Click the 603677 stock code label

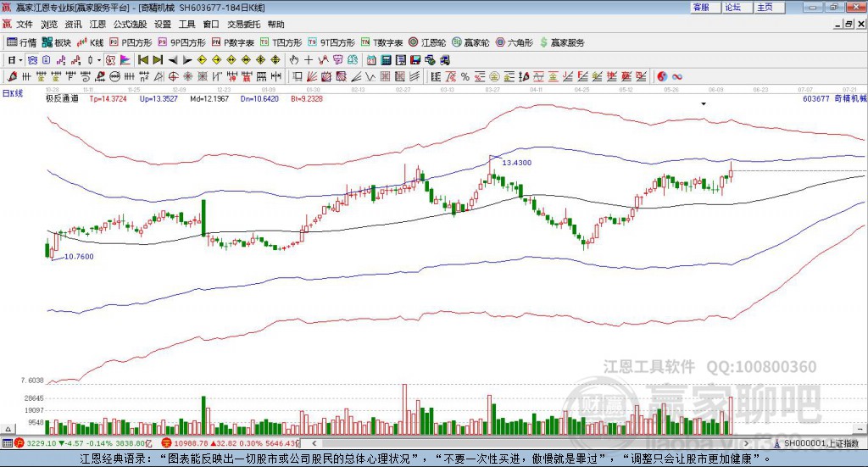[x=816, y=98]
